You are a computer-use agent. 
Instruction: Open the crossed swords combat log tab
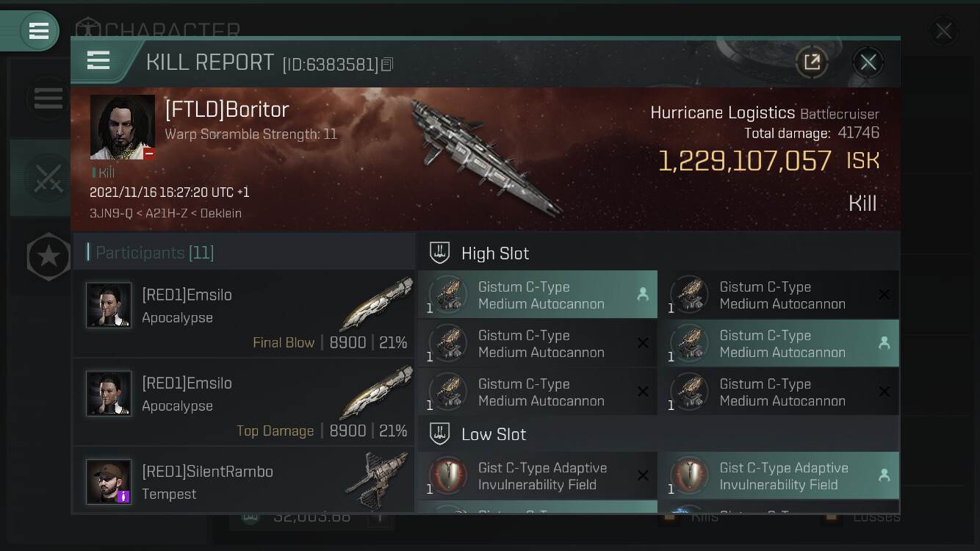[48, 178]
